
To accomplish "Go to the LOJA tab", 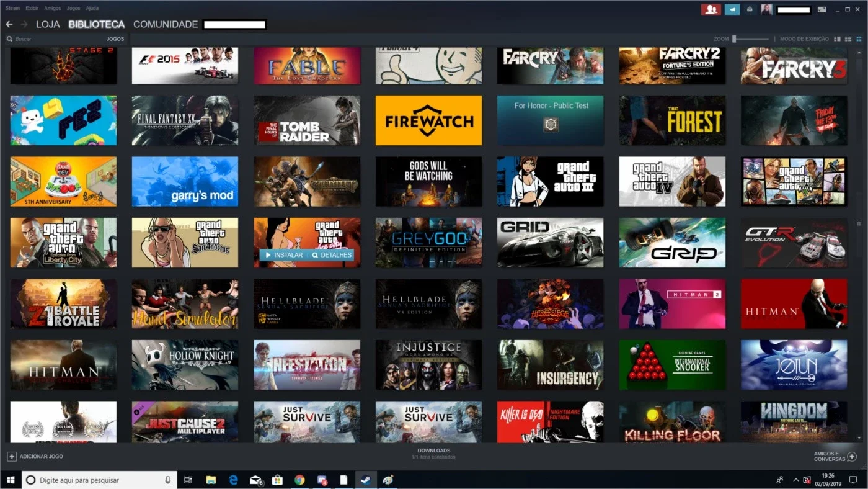I will point(48,24).
